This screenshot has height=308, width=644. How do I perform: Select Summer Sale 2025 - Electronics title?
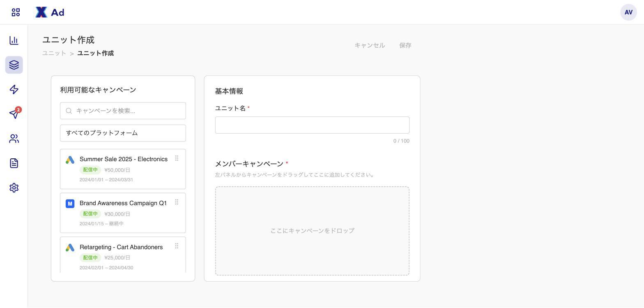click(124, 159)
